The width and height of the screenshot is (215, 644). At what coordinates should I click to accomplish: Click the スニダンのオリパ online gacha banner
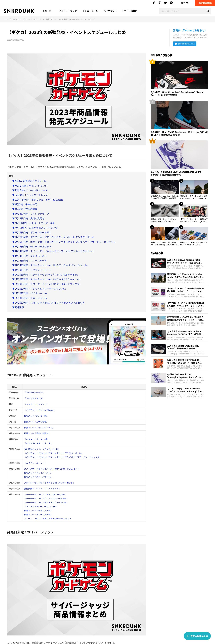pyautogui.click(x=76, y=341)
